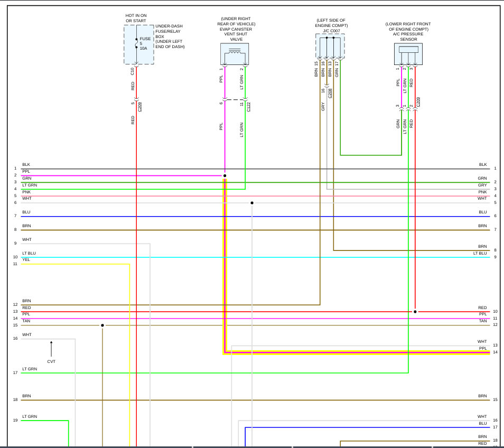Select the right 'BRN' label on row 15
504x448 pixels.
(482, 396)
